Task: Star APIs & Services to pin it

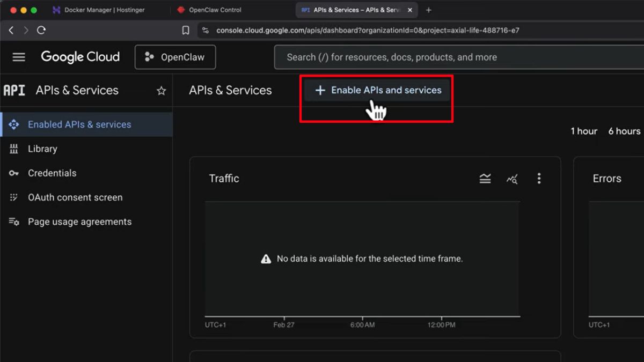Action: tap(160, 91)
